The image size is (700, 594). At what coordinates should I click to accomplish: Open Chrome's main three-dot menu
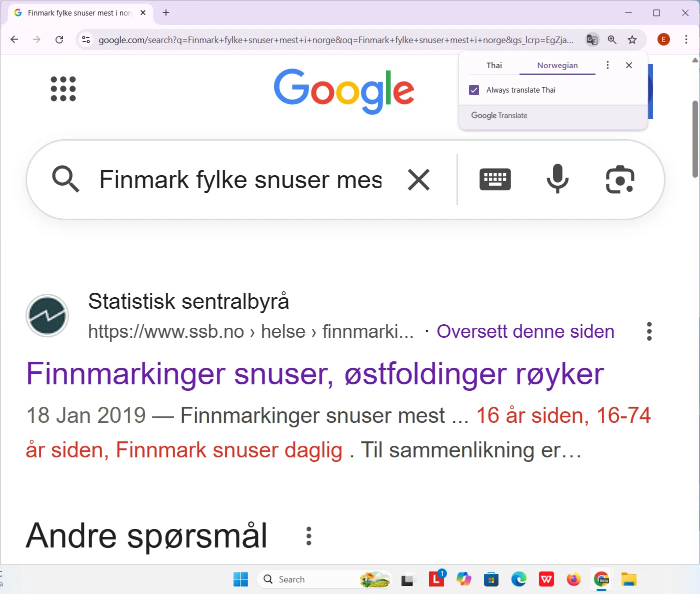coord(686,40)
